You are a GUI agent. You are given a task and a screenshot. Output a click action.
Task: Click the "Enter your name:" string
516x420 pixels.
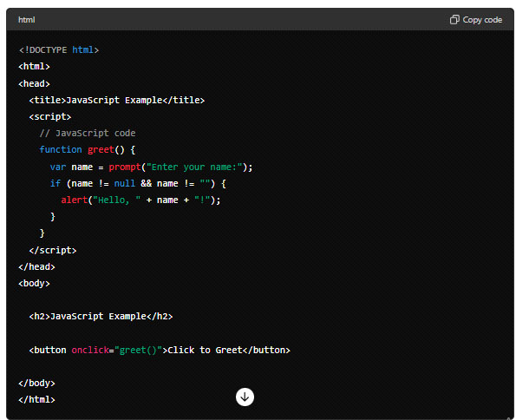tap(194, 167)
